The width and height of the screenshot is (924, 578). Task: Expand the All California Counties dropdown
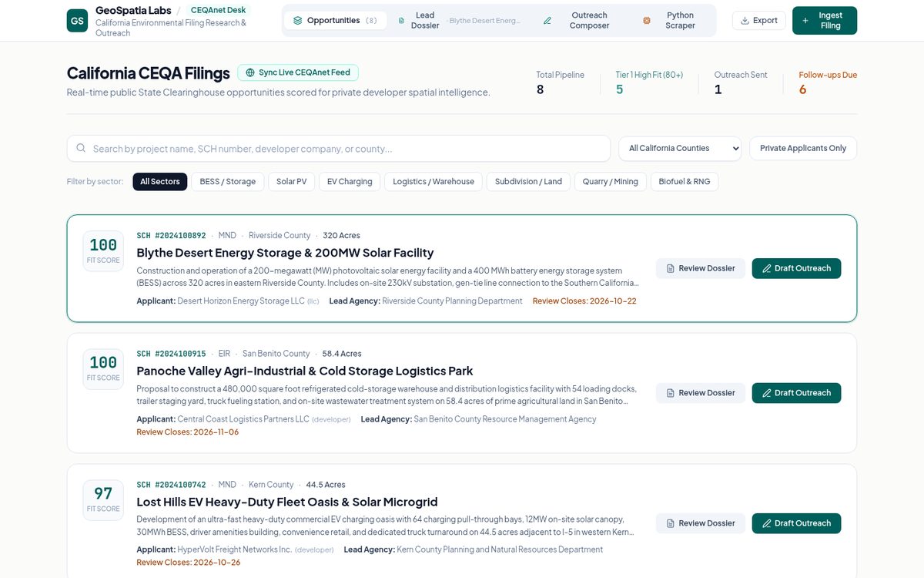coord(680,148)
